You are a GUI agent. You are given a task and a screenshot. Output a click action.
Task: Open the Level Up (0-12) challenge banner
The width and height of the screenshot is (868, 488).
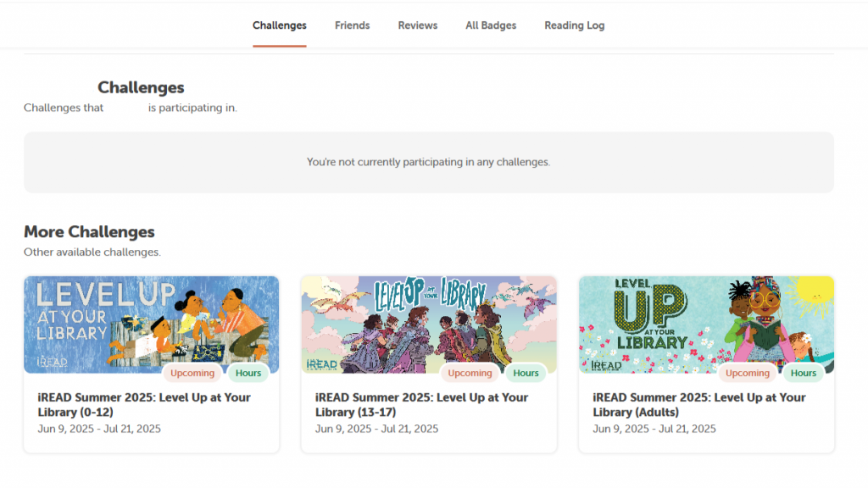click(x=151, y=324)
